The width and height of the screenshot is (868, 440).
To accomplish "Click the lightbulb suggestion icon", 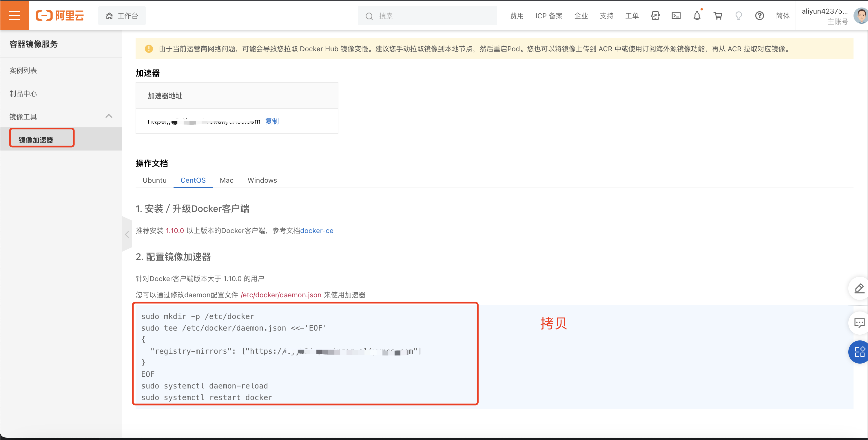I will pos(738,15).
